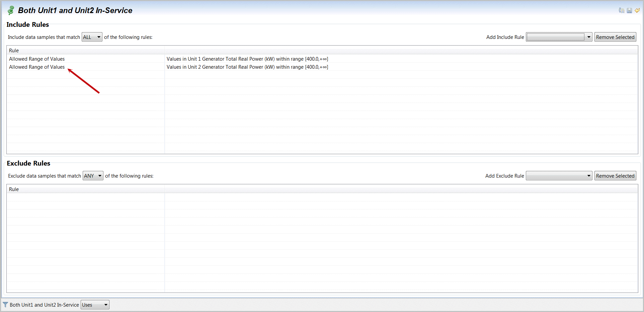Expand the Add Exclude Rule combo box

[559, 176]
